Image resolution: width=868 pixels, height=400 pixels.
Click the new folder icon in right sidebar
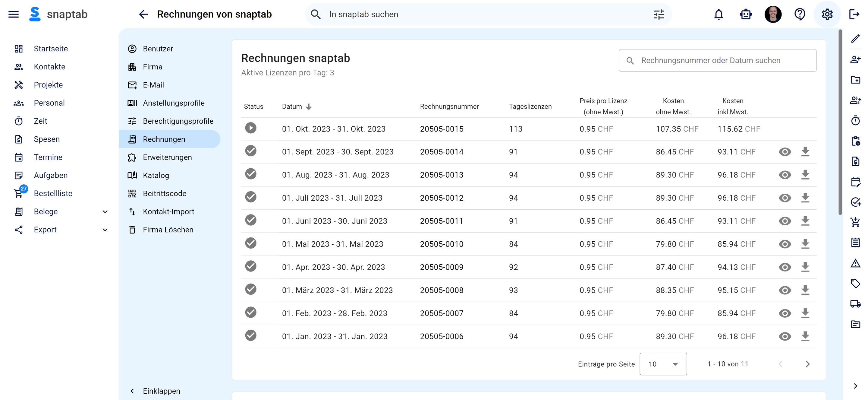(855, 80)
